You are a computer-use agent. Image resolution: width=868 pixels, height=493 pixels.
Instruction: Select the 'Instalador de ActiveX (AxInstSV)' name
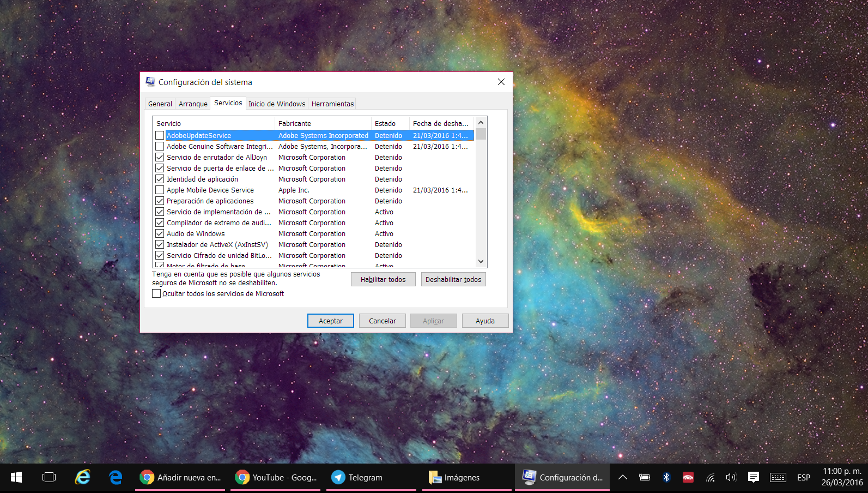point(217,244)
